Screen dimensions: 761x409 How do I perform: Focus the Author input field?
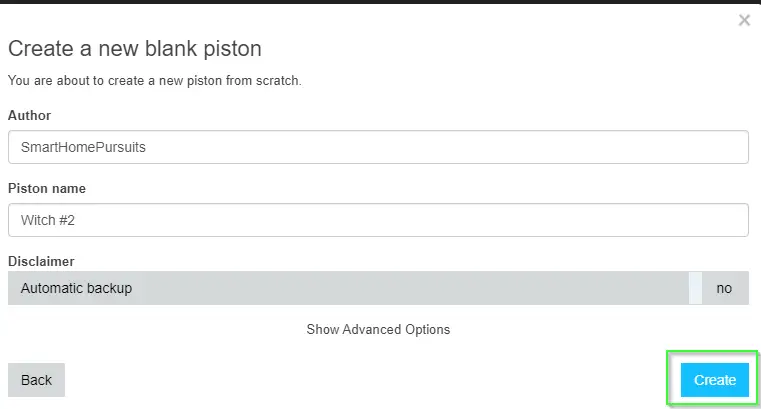pos(378,147)
